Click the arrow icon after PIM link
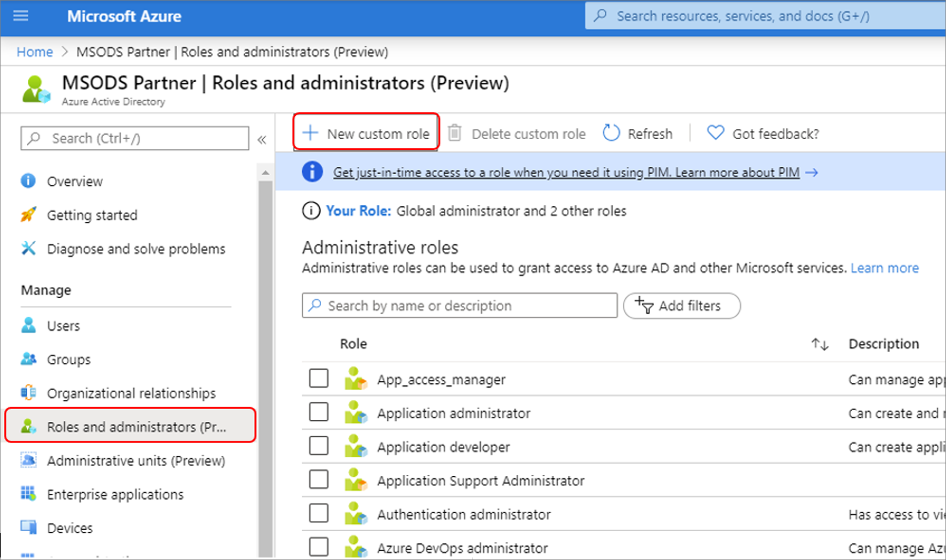 [812, 173]
